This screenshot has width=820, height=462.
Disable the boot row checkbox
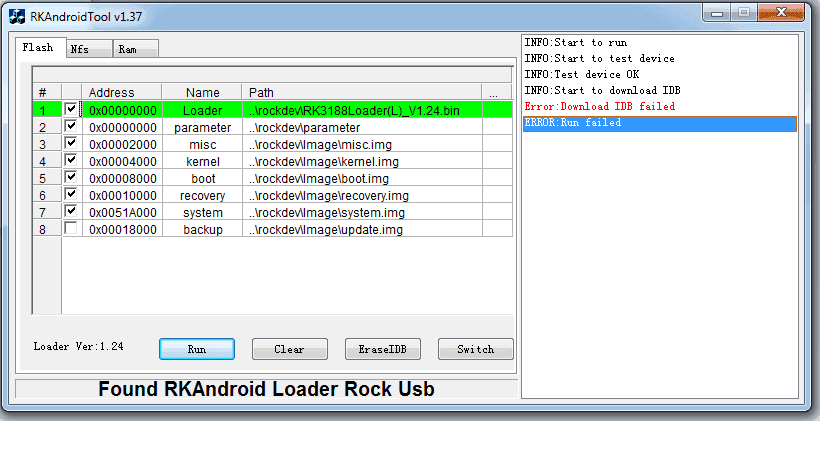coord(71,177)
